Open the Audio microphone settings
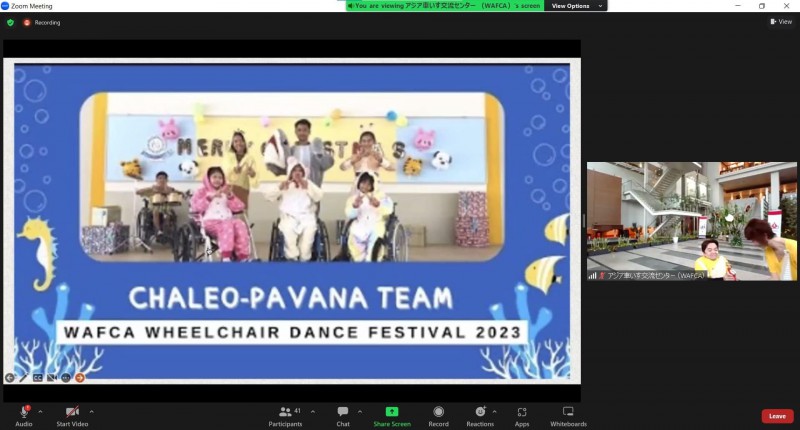800x430 pixels. pyautogui.click(x=23, y=416)
